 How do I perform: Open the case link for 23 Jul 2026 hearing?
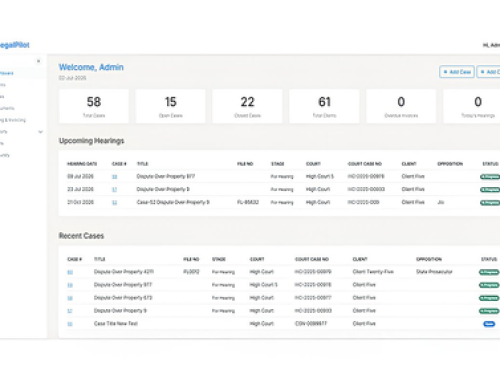[x=115, y=189]
